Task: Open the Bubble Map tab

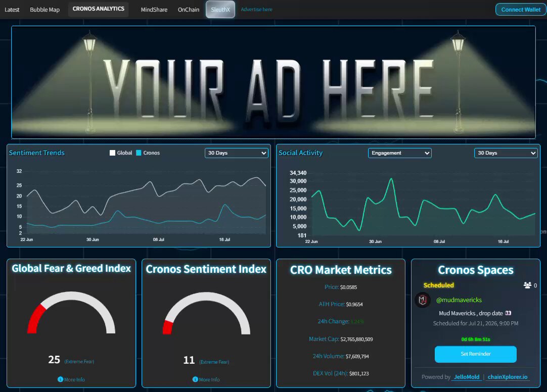Action: click(44, 10)
